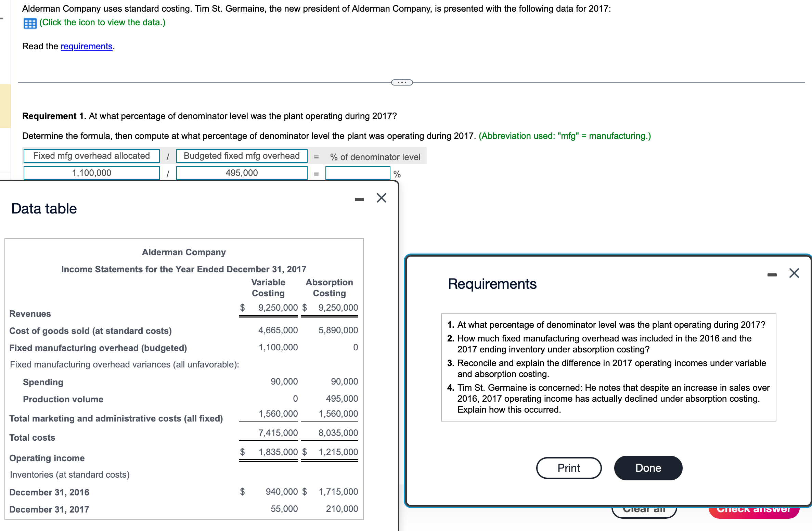Select the Budgeted fixed mfg overhead formula cell
This screenshot has width=812, height=531.
click(x=242, y=156)
